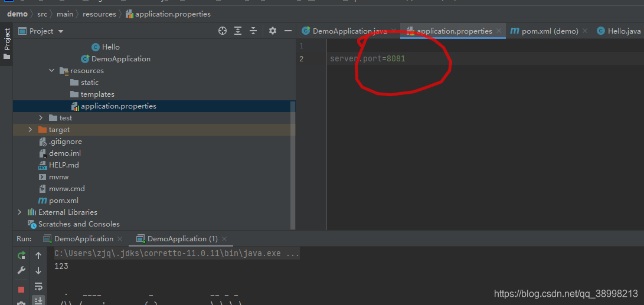Click down arrow in Run console
Viewport: 644px width, 305px height.
click(x=38, y=271)
